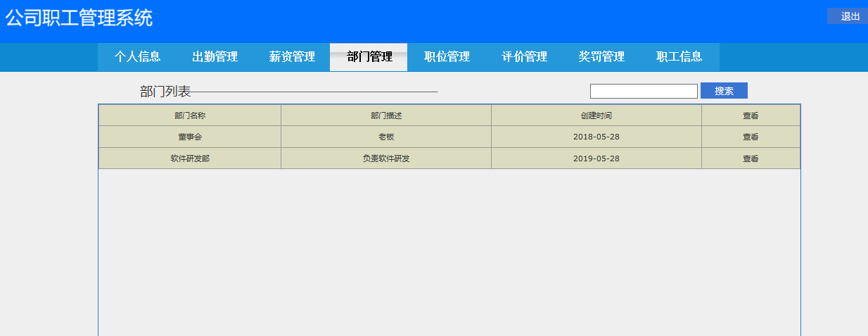Click the 负责软件研发 description cell
The image size is (868, 336).
point(386,158)
